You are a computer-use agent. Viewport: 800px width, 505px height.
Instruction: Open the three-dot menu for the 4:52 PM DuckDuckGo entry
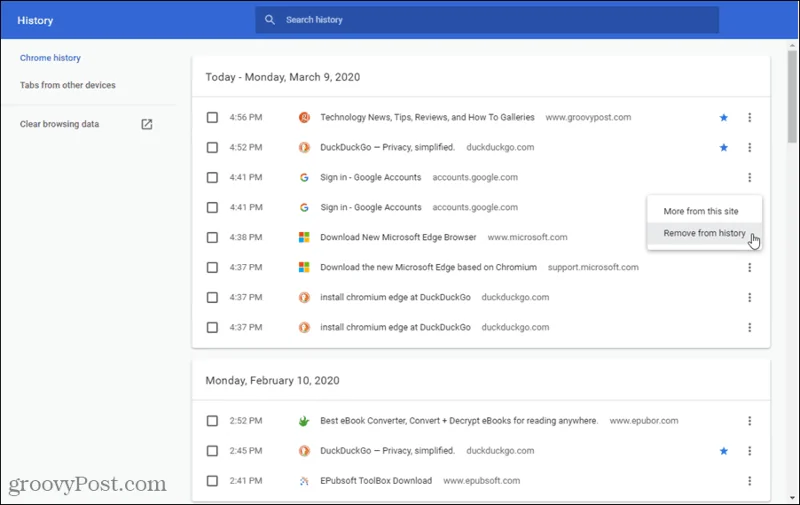(x=749, y=147)
